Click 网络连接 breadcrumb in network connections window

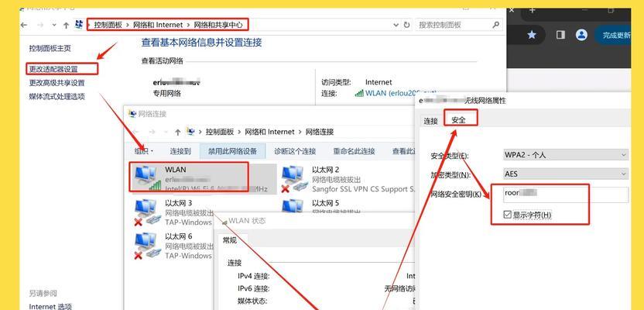pos(320,132)
